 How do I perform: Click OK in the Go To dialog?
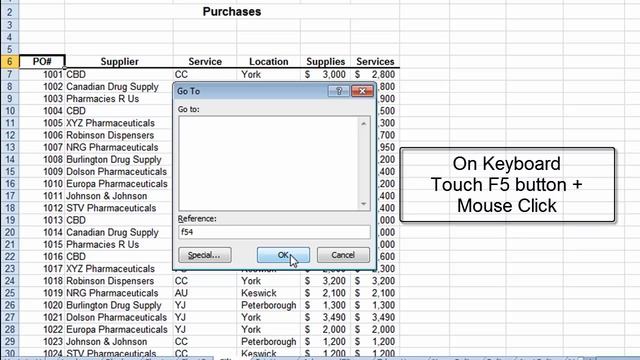(x=283, y=255)
